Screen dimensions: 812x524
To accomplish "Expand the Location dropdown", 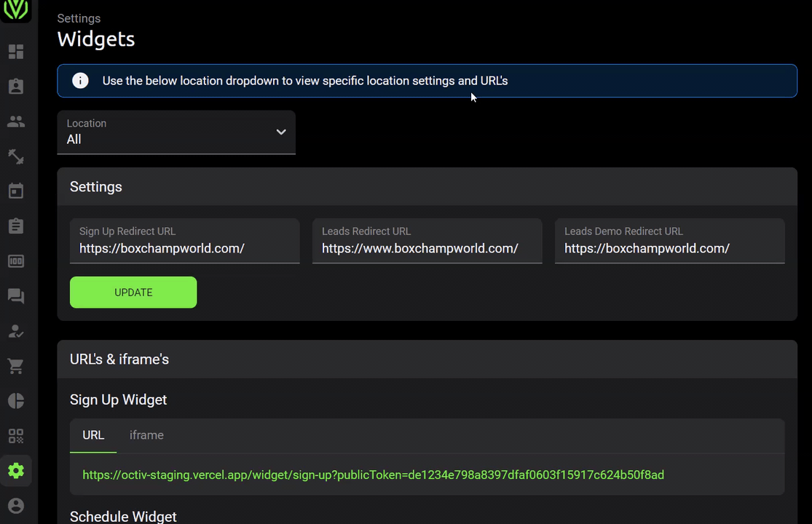I will [176, 132].
